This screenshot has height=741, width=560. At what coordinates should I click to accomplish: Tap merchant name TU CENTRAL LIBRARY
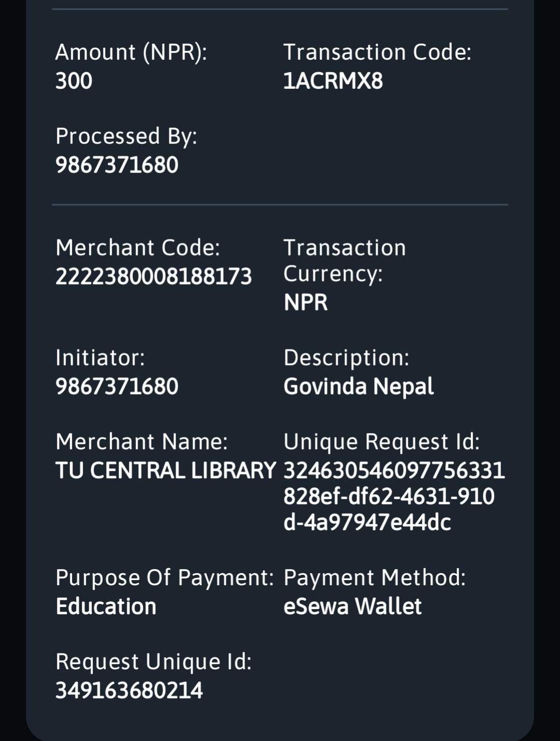pyautogui.click(x=165, y=470)
